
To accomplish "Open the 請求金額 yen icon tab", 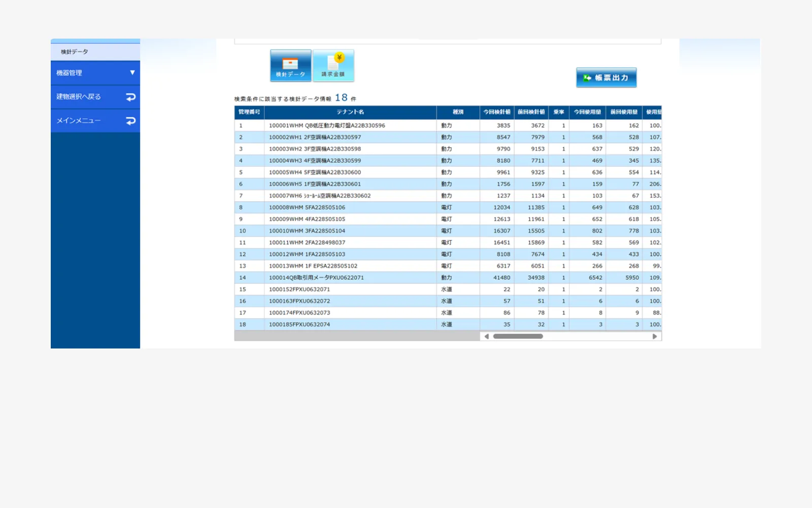I will [333, 66].
